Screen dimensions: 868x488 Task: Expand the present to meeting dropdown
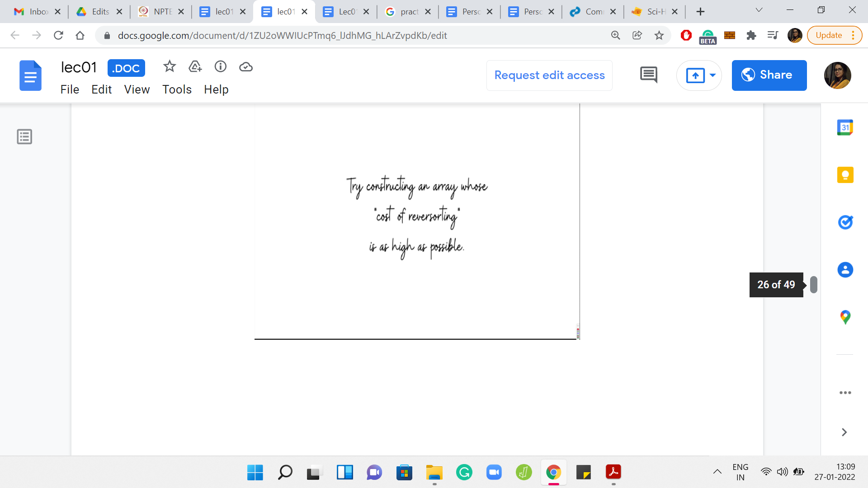click(713, 75)
